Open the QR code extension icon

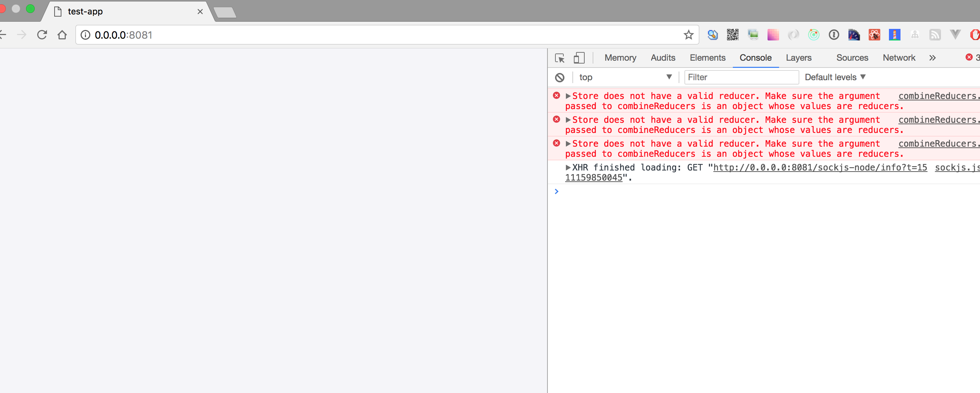click(x=732, y=35)
